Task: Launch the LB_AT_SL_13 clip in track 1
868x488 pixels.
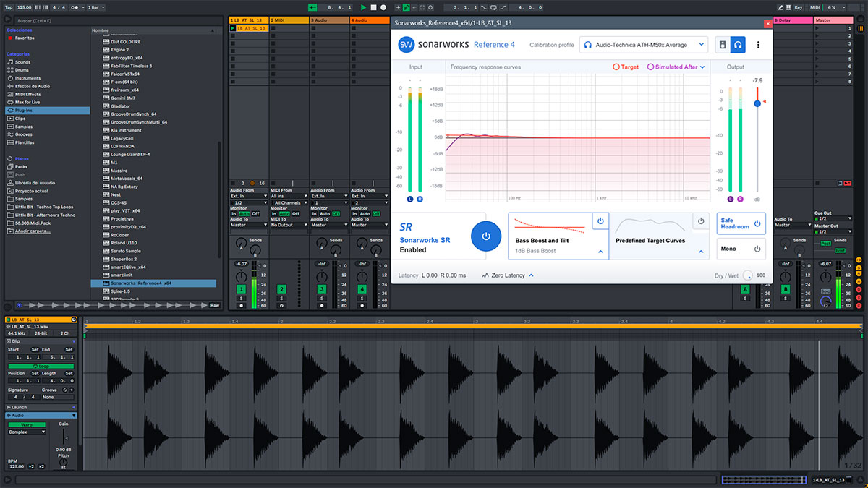Action: 232,28
